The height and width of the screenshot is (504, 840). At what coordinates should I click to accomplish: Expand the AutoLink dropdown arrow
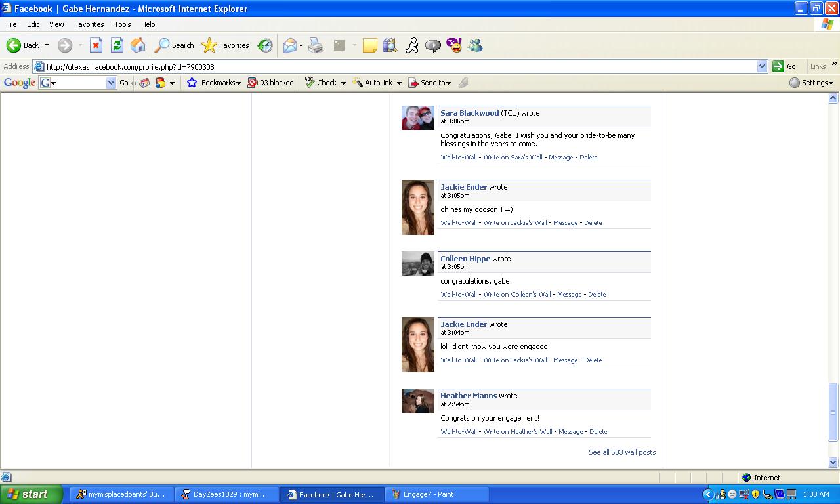(x=398, y=83)
